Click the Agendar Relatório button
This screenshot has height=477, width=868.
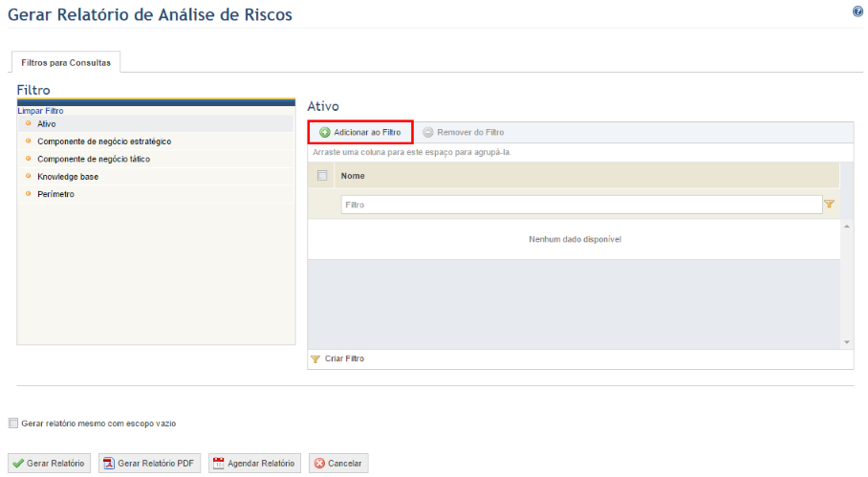click(x=254, y=464)
